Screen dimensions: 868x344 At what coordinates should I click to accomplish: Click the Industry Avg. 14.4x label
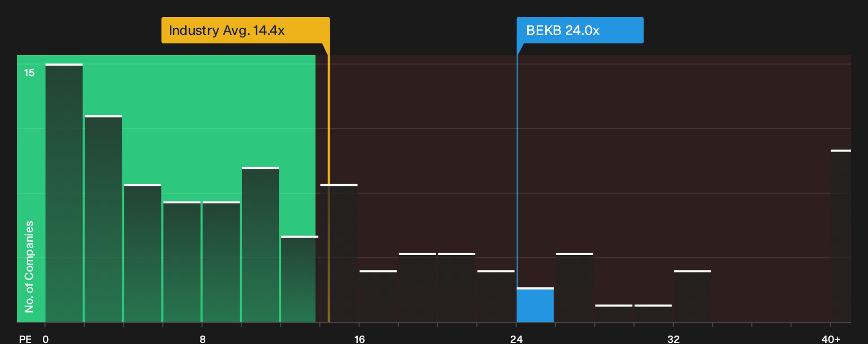245,30
